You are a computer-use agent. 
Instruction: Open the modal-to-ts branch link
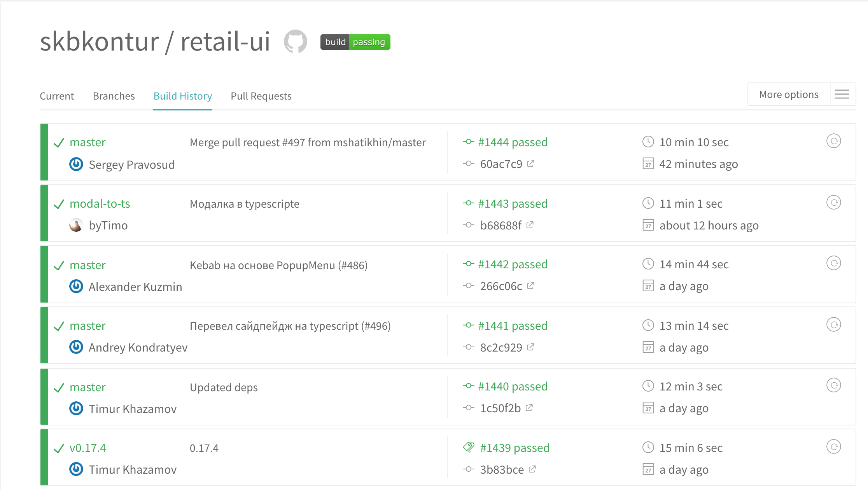100,204
